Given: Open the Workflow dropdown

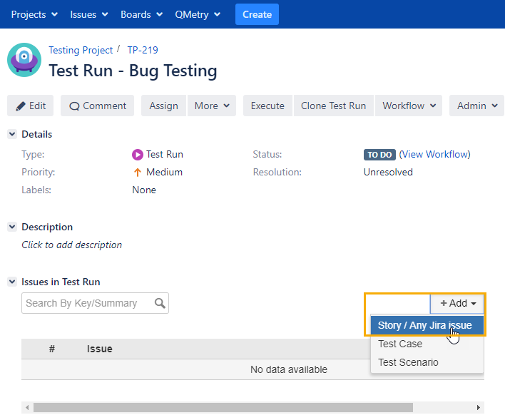Looking at the screenshot, I should tap(409, 106).
